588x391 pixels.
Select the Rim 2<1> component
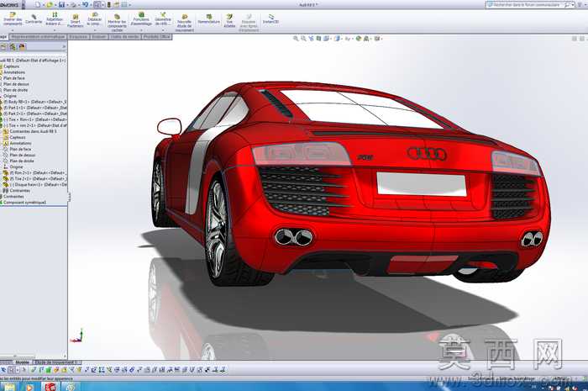click(x=35, y=173)
